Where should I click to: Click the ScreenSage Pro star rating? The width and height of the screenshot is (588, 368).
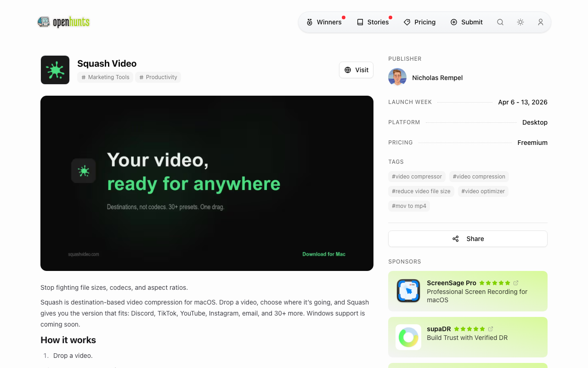[495, 283]
